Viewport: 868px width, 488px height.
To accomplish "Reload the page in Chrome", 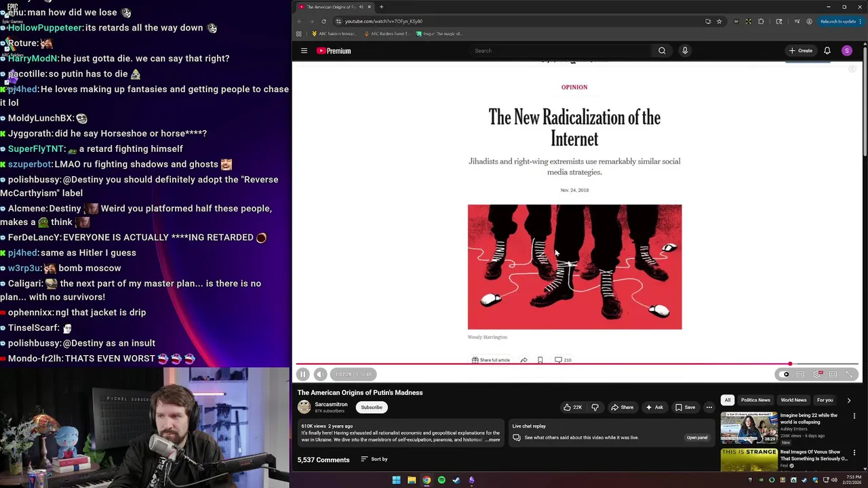I will click(323, 21).
